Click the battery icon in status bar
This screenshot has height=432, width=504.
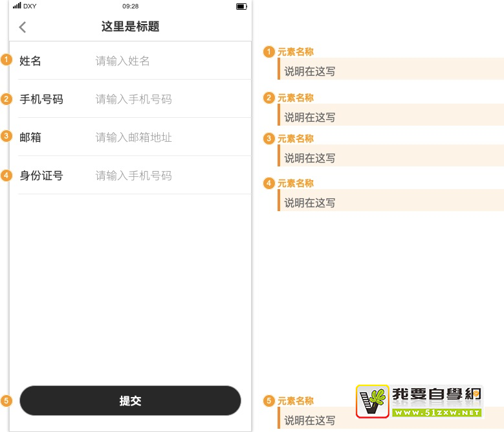241,6
